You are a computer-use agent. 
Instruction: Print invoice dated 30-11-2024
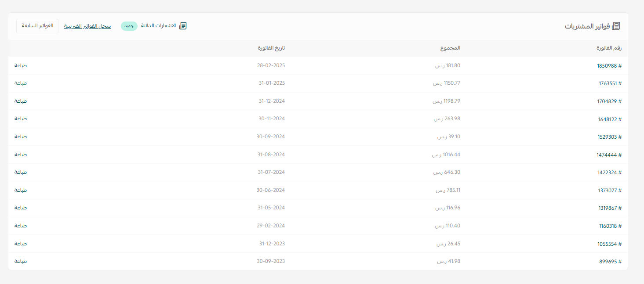point(21,119)
